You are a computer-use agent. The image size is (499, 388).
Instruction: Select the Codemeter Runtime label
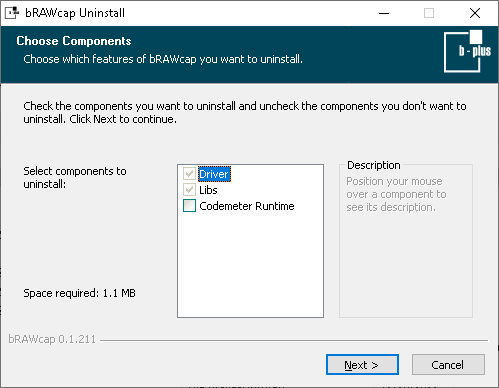click(x=247, y=206)
